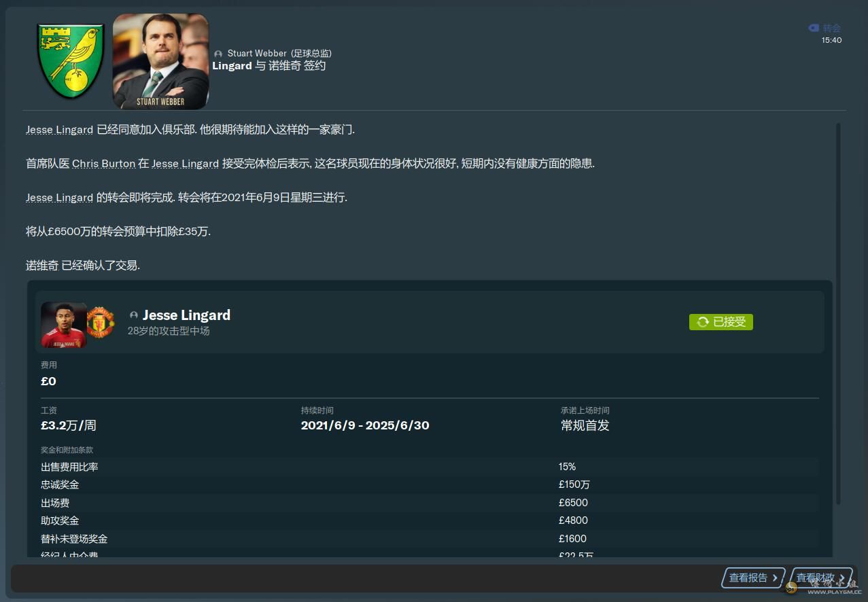
Task: Click the 2021/6/9 - 2025/6/30 contract duration
Action: [365, 425]
